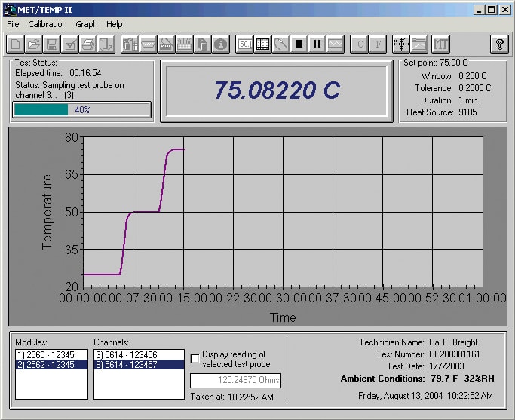Click Ambient Conditions 79.7 F 32%RH
Image resolution: width=515 pixels, height=420 pixels.
(417, 379)
